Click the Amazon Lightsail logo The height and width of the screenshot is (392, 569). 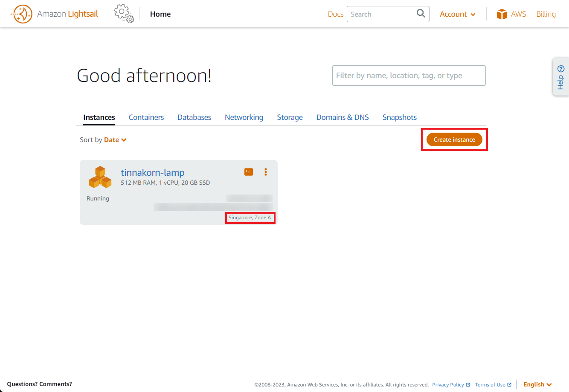pyautogui.click(x=54, y=14)
